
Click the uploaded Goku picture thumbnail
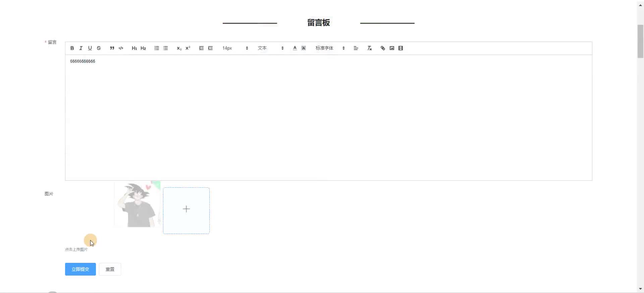click(x=138, y=204)
